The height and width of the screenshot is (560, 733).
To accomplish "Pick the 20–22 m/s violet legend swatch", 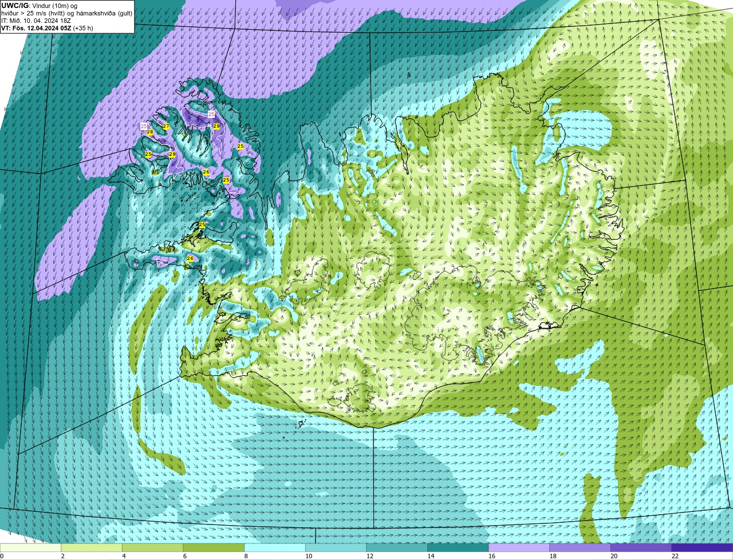I will pyautogui.click(x=641, y=547).
